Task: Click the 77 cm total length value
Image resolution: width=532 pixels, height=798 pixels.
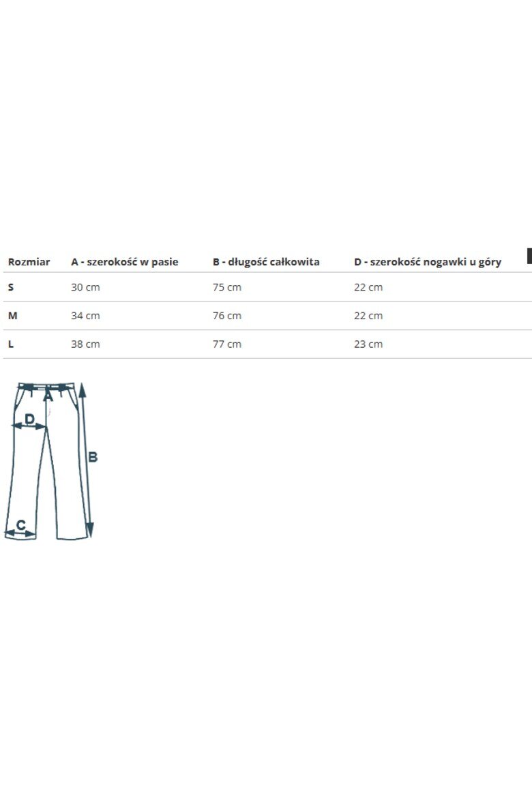Action: click(x=227, y=344)
